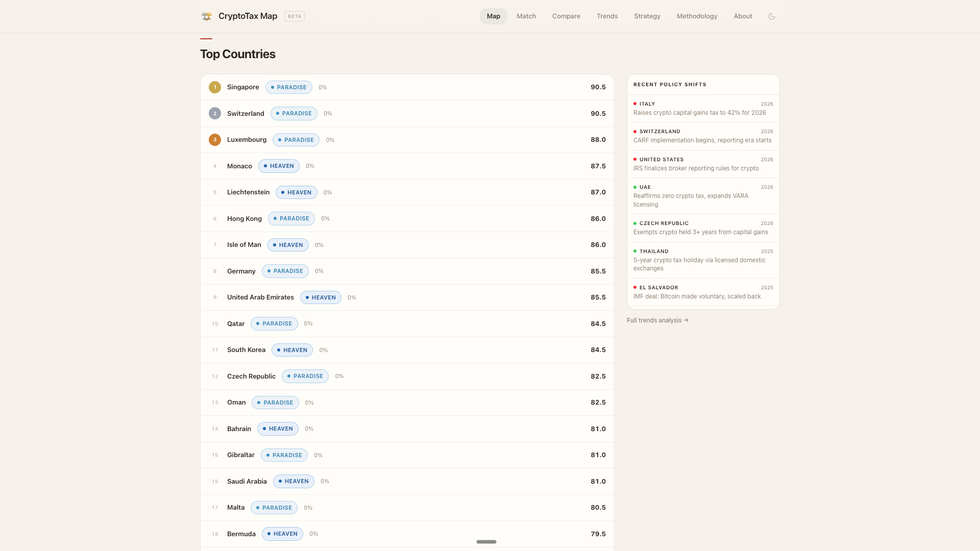Open the About page
The width and height of the screenshot is (980, 551).
point(743,16)
